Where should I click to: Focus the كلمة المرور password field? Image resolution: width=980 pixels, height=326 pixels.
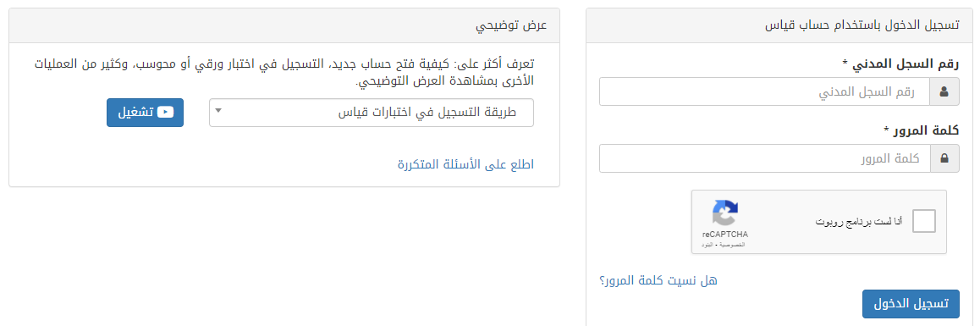coord(764,158)
